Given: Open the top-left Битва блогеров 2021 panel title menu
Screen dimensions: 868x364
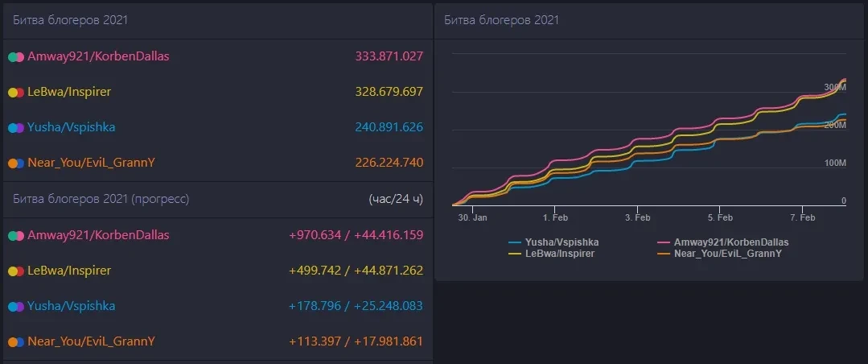Looking at the screenshot, I should click(70, 20).
